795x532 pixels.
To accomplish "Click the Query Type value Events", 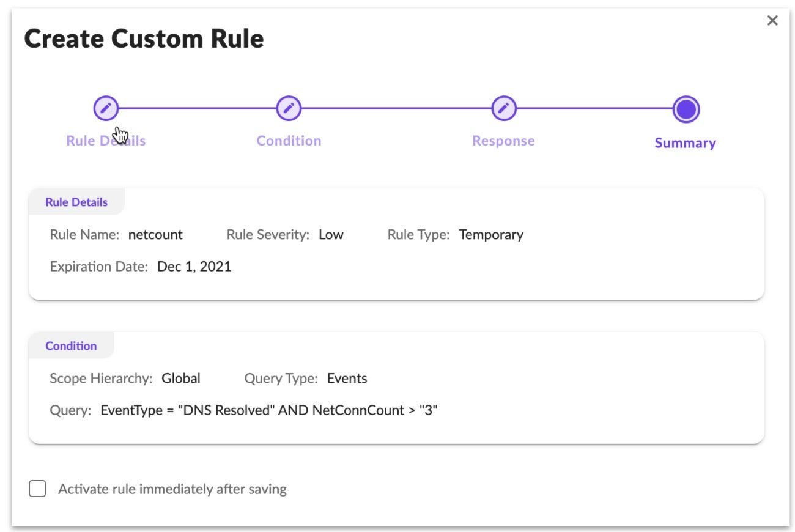I will pyautogui.click(x=347, y=379).
